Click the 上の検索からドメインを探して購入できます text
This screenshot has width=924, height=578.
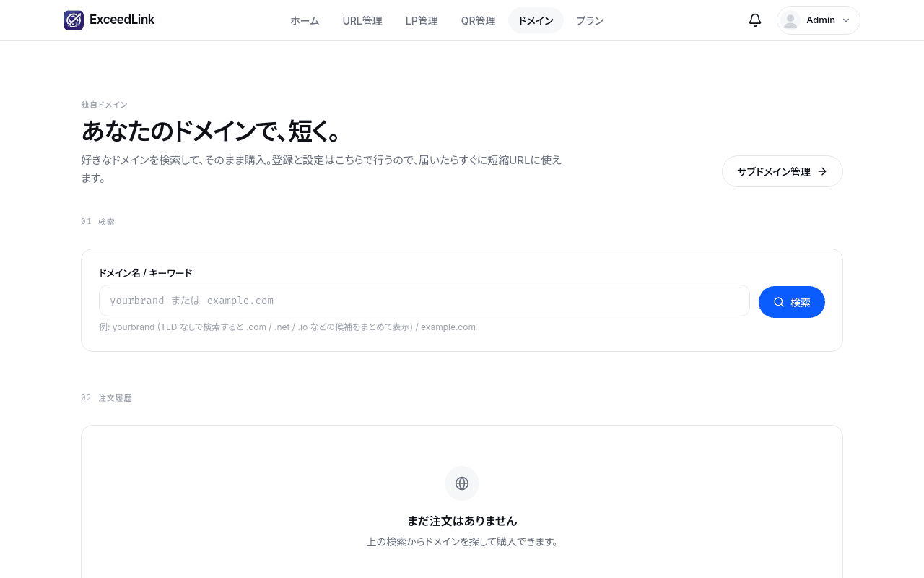point(462,542)
